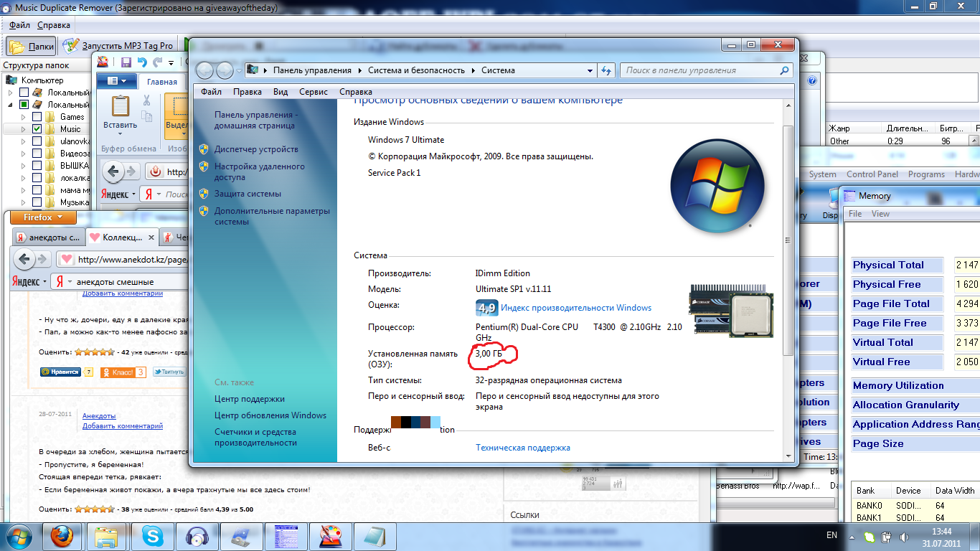The image size is (980, 551).
Task: Open the Техническая поддержка link
Action: point(522,447)
